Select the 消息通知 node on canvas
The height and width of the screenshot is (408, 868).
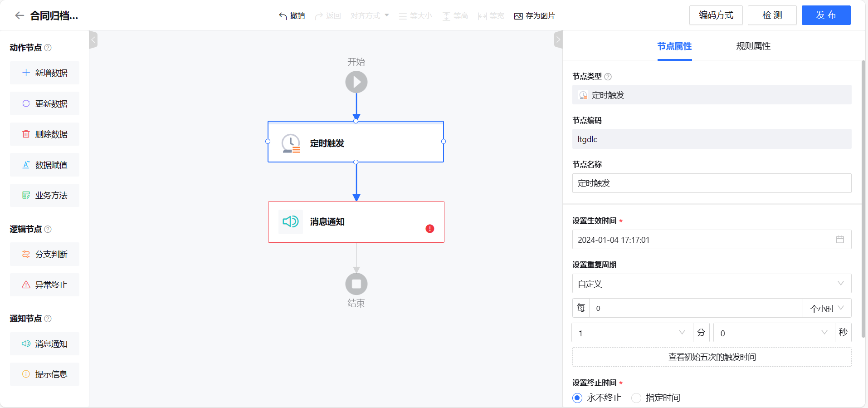pos(356,222)
